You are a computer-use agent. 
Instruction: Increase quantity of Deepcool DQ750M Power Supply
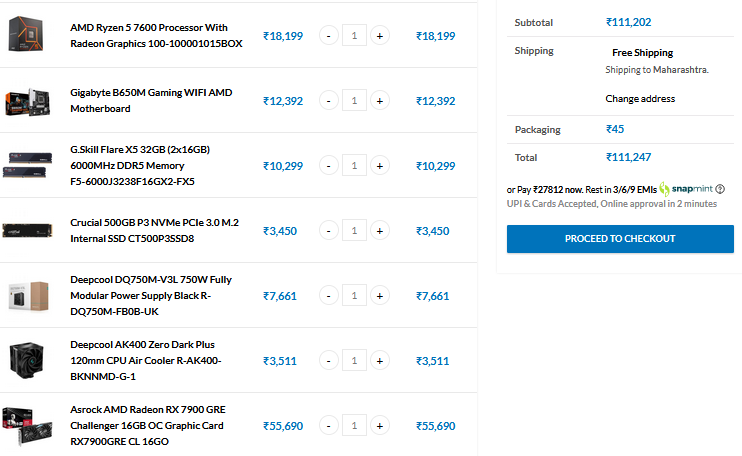[380, 296]
